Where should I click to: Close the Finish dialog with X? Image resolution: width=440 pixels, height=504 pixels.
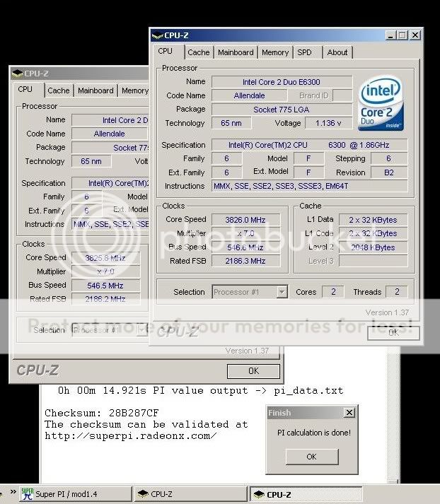(349, 412)
